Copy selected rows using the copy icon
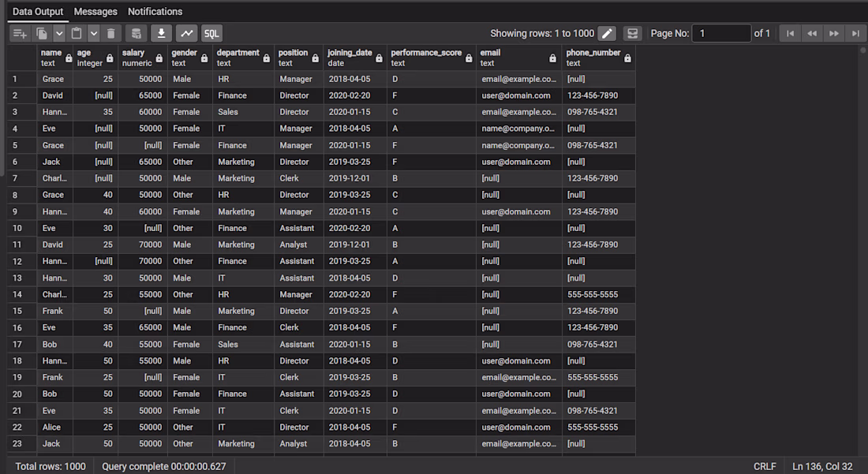 42,33
